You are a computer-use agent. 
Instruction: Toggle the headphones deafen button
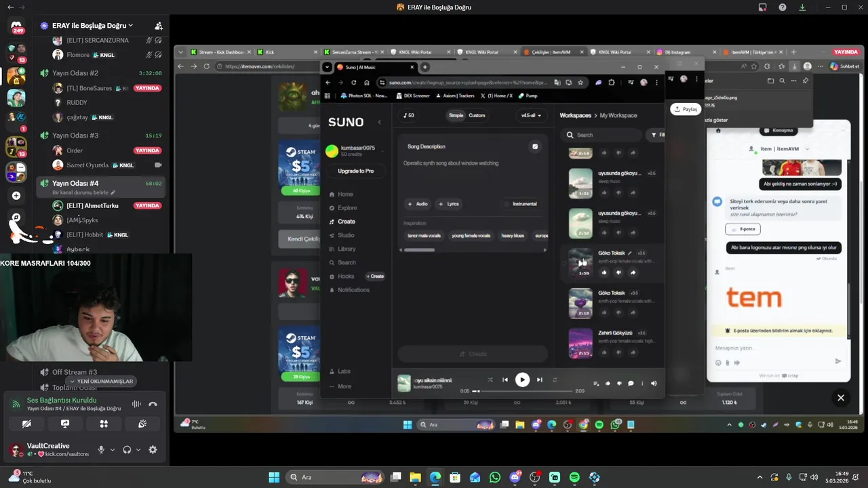click(x=127, y=449)
